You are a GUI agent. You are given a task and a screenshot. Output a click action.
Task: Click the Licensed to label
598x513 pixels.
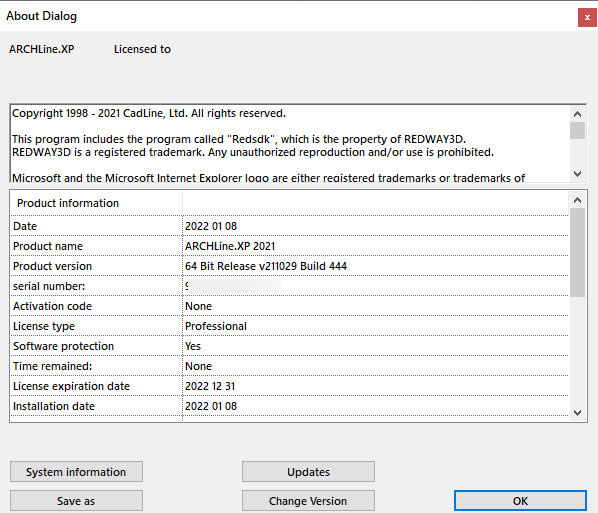[x=142, y=49]
